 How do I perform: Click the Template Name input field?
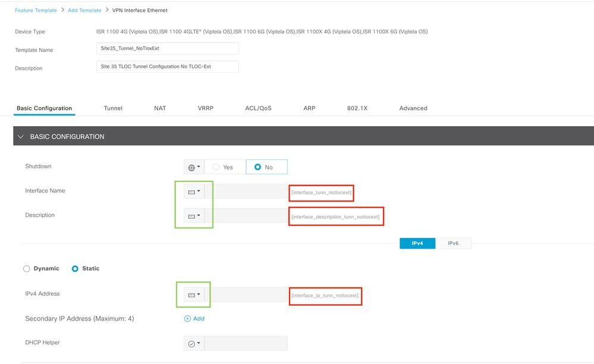coord(166,48)
